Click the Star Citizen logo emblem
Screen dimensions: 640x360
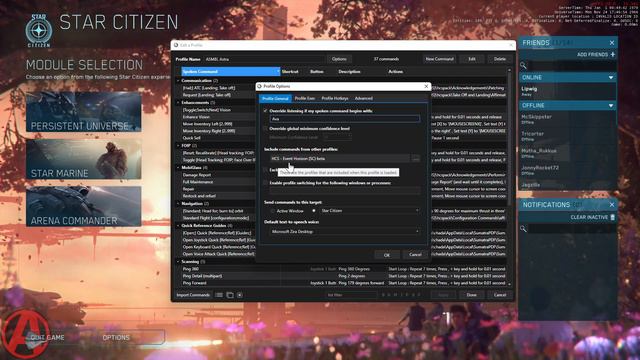[39, 31]
